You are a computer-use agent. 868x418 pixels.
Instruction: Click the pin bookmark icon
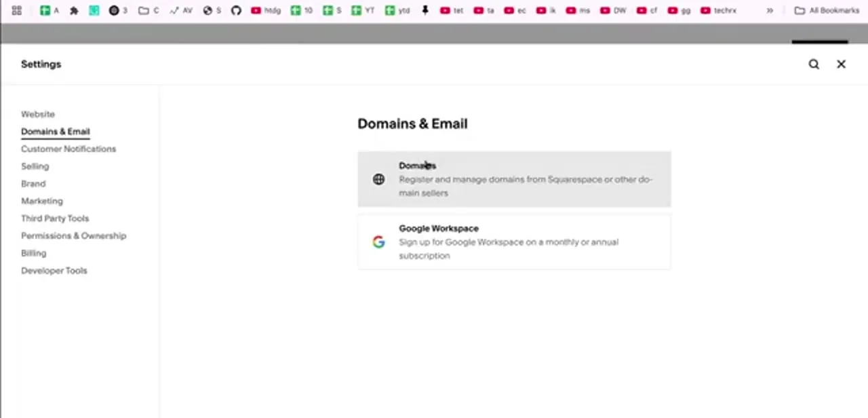(x=425, y=10)
